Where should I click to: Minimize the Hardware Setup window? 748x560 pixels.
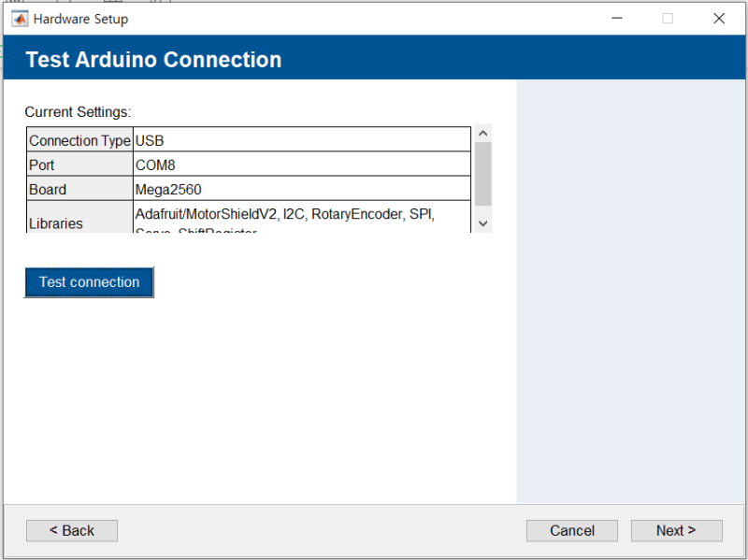(617, 19)
